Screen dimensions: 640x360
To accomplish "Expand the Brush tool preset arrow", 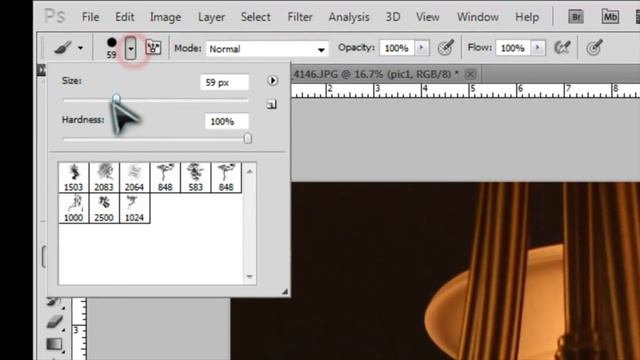I will point(80,48).
